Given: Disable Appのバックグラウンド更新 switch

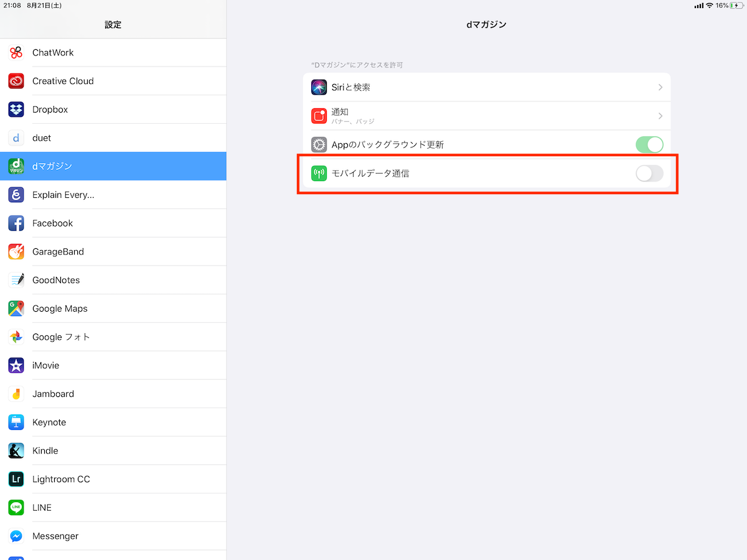Looking at the screenshot, I should 649,144.
